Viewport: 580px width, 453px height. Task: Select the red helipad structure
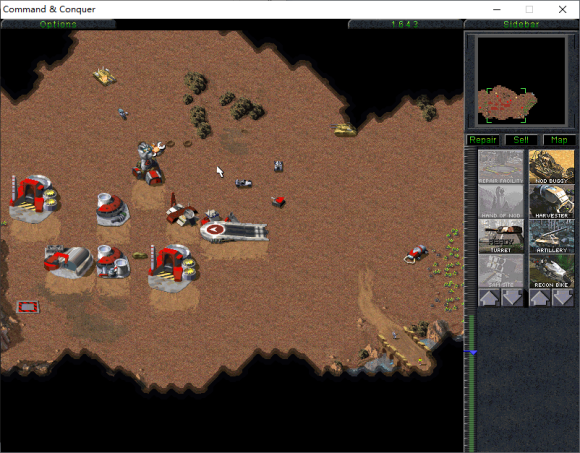click(x=27, y=307)
